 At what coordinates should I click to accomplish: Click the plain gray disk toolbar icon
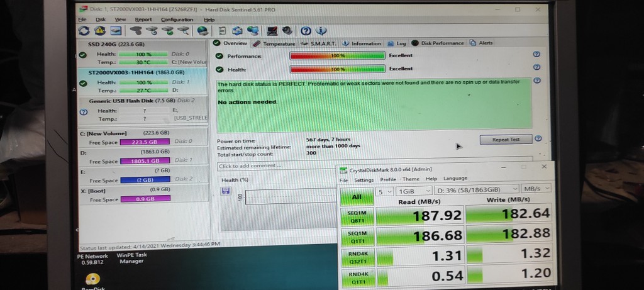pyautogui.click(x=136, y=31)
